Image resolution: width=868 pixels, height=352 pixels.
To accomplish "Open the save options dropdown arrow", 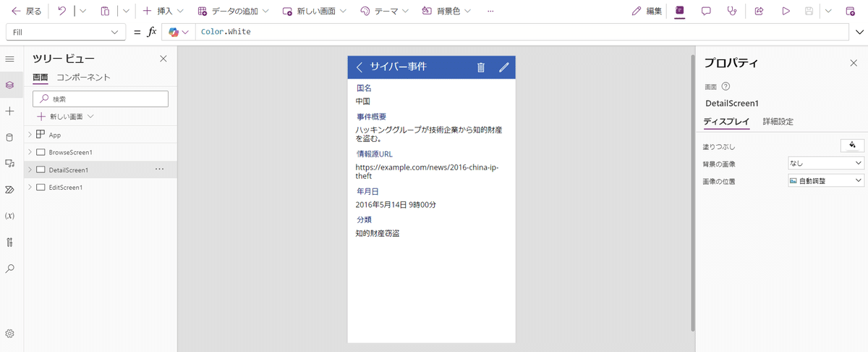I will click(x=827, y=12).
